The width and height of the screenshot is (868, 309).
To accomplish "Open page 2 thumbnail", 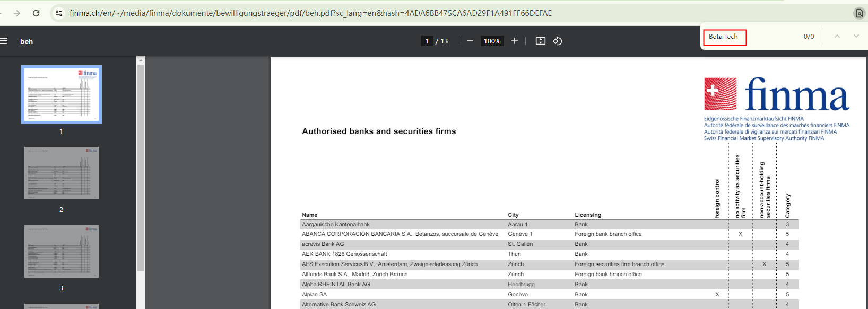I will click(62, 173).
